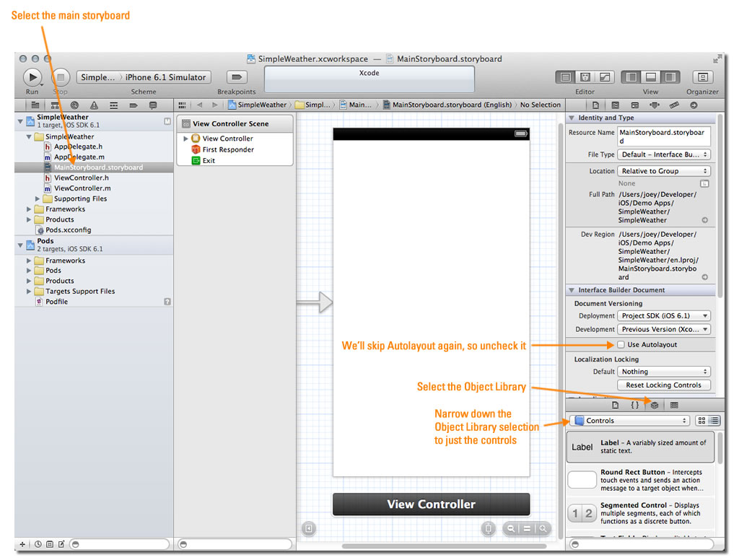
Task: Select the Media Library icon
Action: point(674,405)
